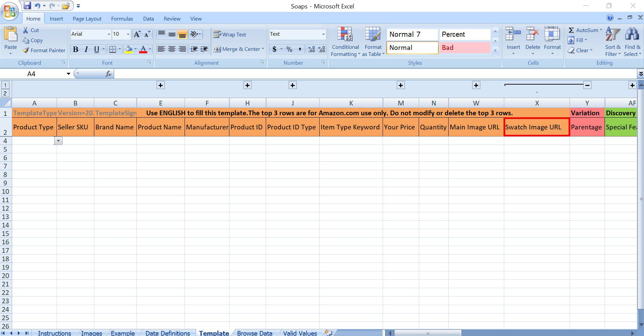The height and width of the screenshot is (336, 644).
Task: Save the workbook using the floppy disk icon
Action: [x=27, y=6]
